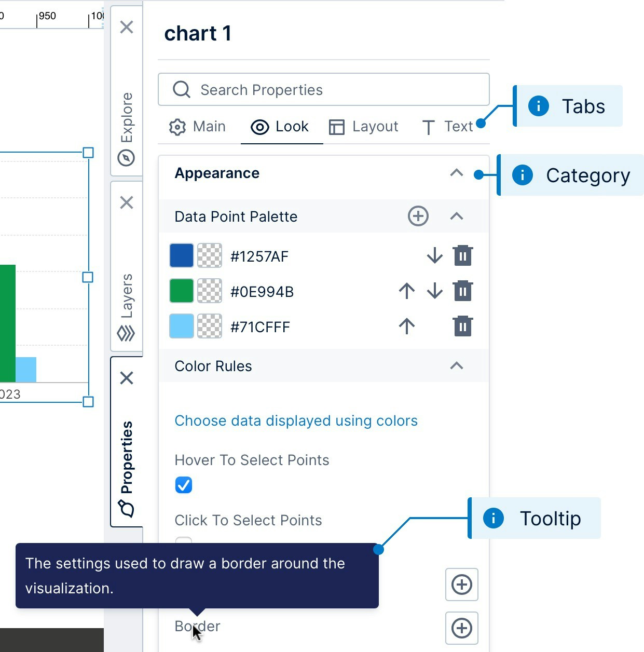Open the Text tab
The height and width of the screenshot is (652, 644).
(x=447, y=127)
